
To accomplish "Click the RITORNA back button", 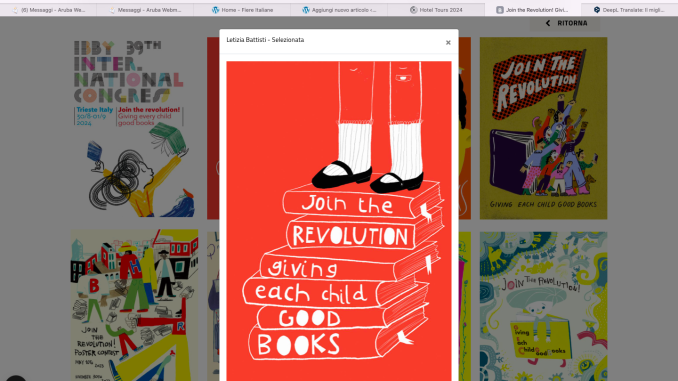I will 565,23.
